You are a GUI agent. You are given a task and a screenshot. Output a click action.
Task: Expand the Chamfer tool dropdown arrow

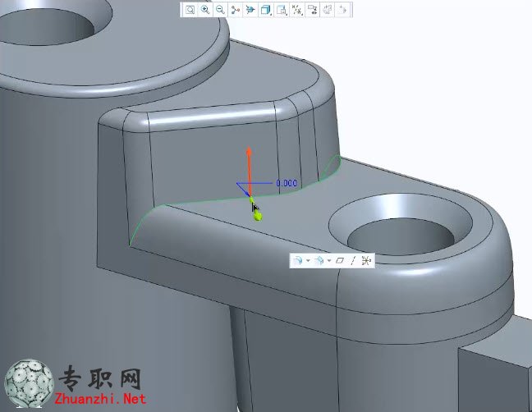coord(329,260)
